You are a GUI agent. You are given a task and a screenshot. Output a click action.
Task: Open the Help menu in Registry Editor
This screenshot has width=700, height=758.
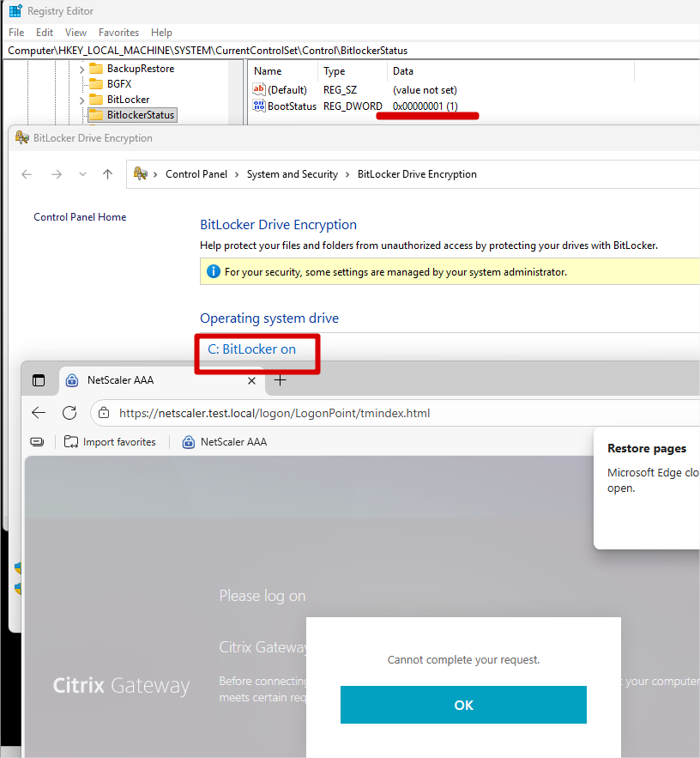(161, 33)
